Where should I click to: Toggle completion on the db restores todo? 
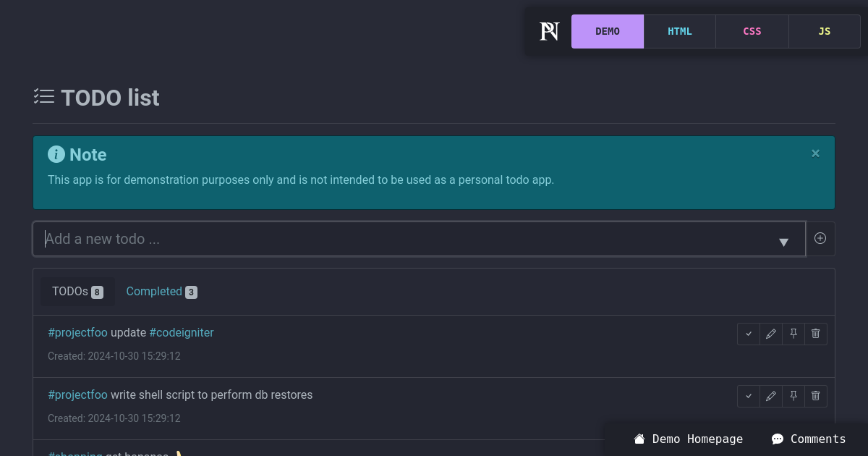point(748,396)
